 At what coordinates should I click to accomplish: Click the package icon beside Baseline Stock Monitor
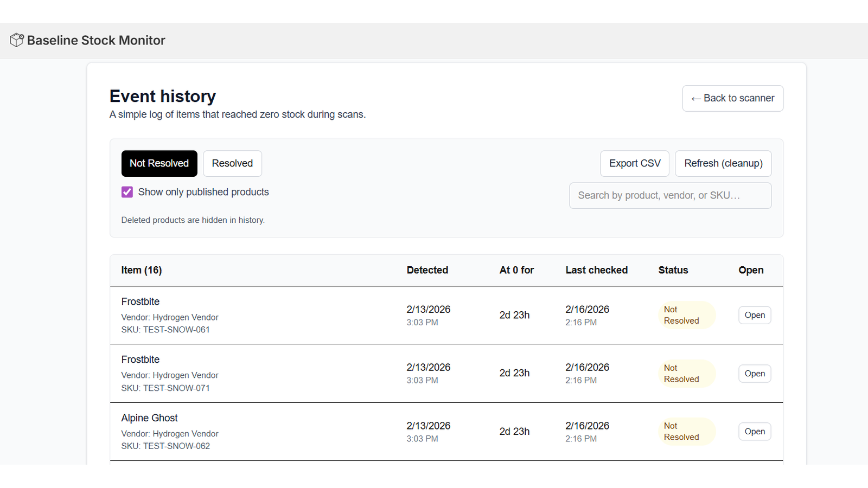16,40
